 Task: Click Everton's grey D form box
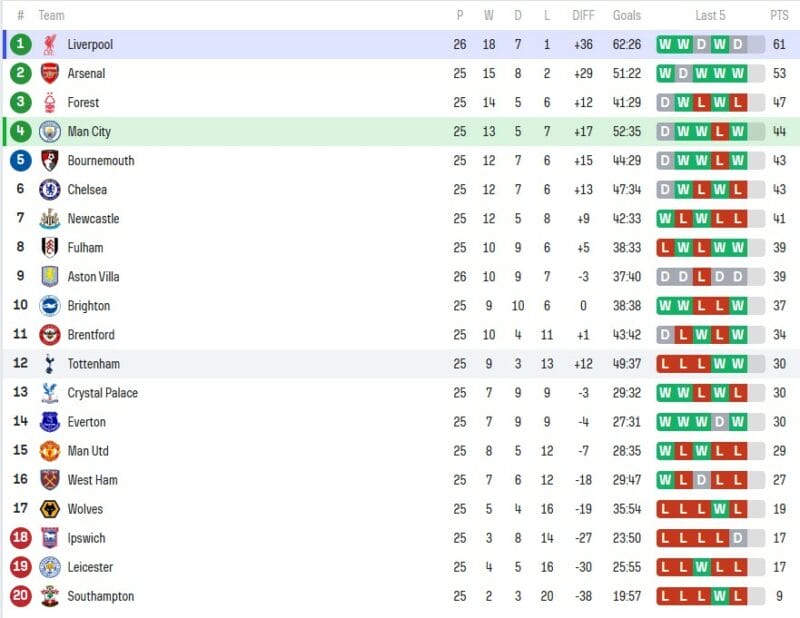(720, 422)
